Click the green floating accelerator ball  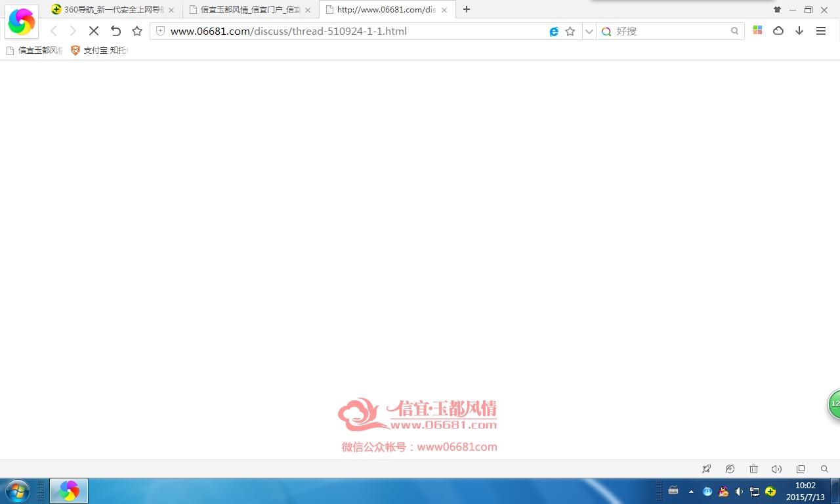tap(834, 404)
